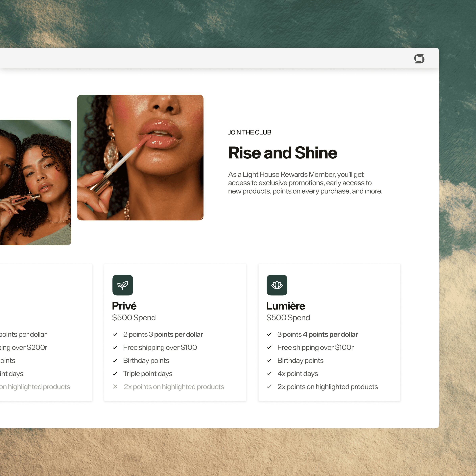Viewport: 476px width, 476px height.
Task: Click checkmark beside 4 points per dollar
Action: click(269, 334)
